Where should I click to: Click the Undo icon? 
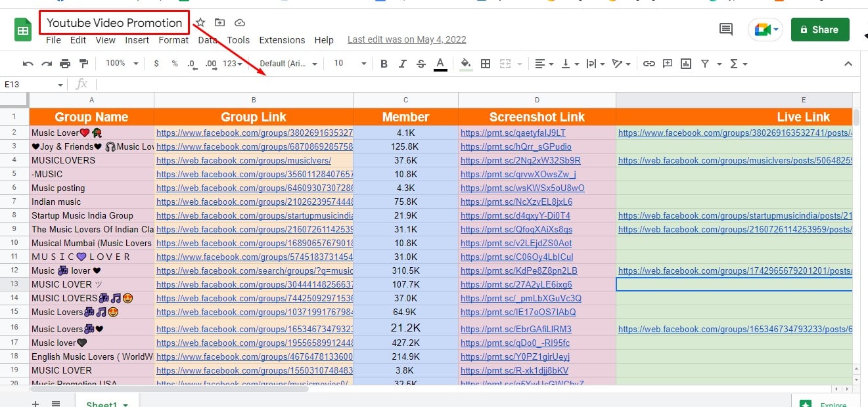[x=28, y=64]
